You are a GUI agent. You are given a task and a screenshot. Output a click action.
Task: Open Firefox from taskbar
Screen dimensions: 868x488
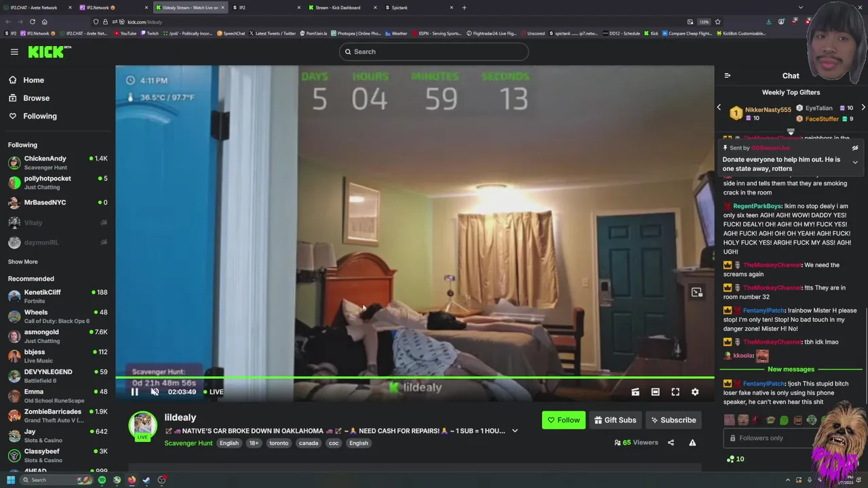132,480
